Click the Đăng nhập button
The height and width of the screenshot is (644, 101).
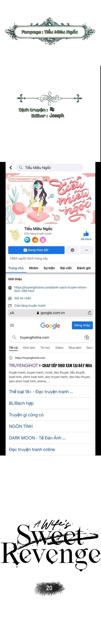pyautogui.click(x=82, y=325)
